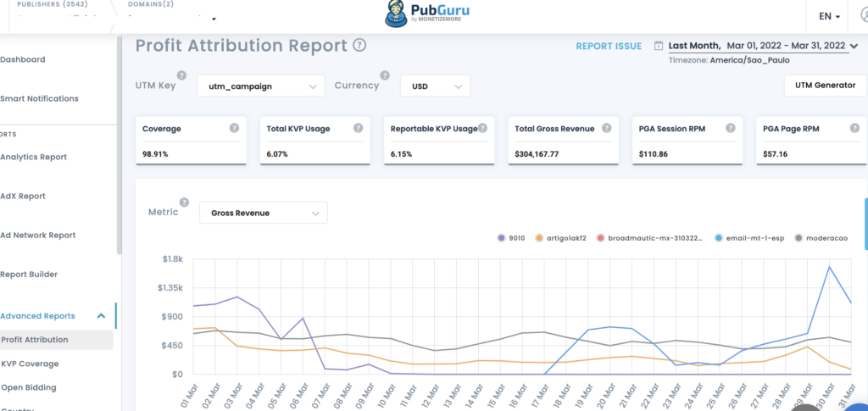Open Analytics Report in the sidebar
Screen dimensions: 868x411
coord(34,157)
